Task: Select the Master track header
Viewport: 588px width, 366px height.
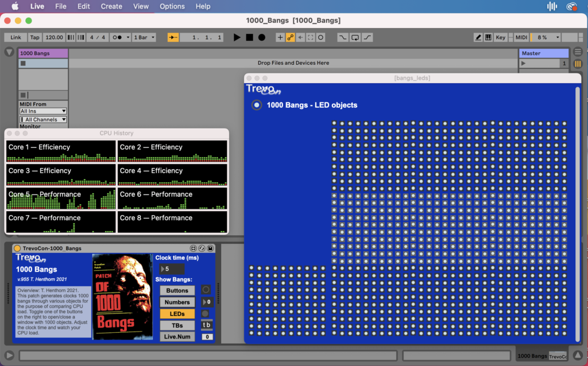Action: point(544,53)
